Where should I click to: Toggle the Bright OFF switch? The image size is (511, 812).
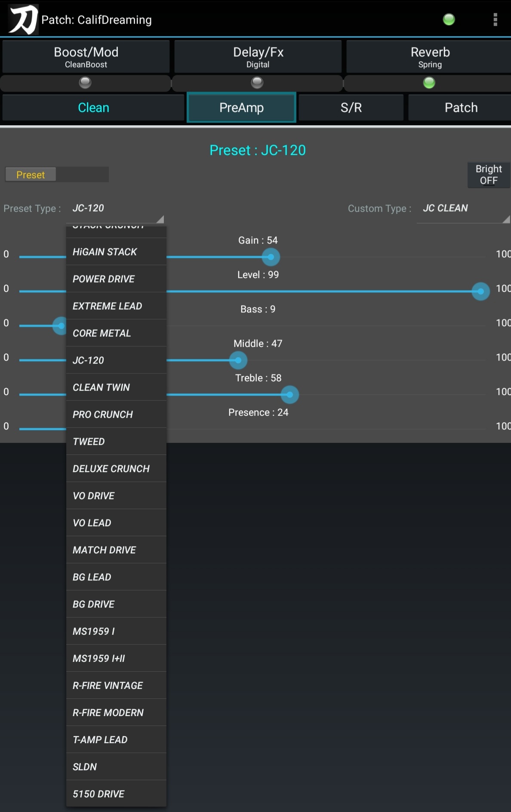pos(489,175)
